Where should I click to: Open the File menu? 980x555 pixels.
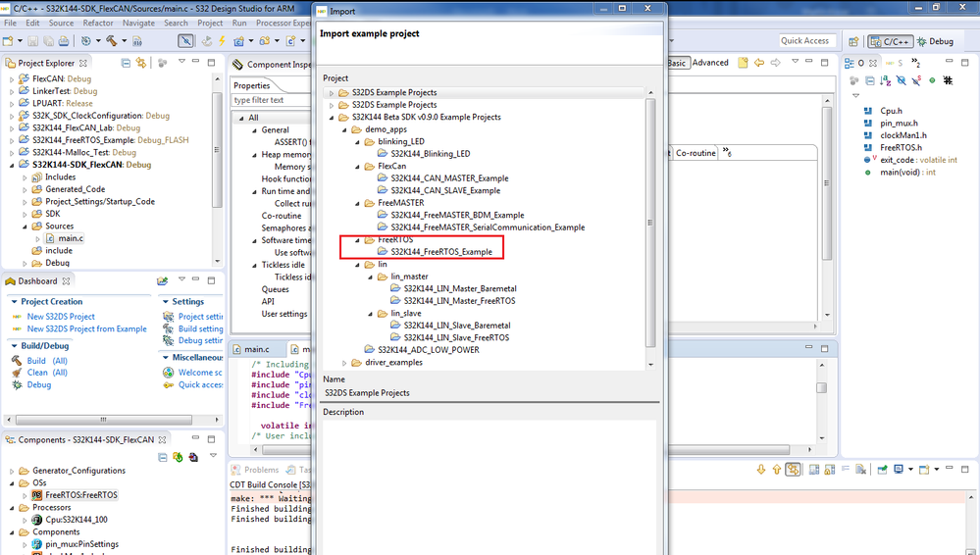(10, 24)
